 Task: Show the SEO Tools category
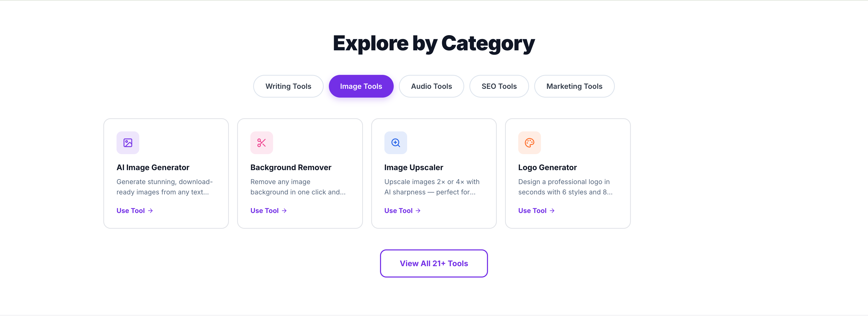[499, 86]
